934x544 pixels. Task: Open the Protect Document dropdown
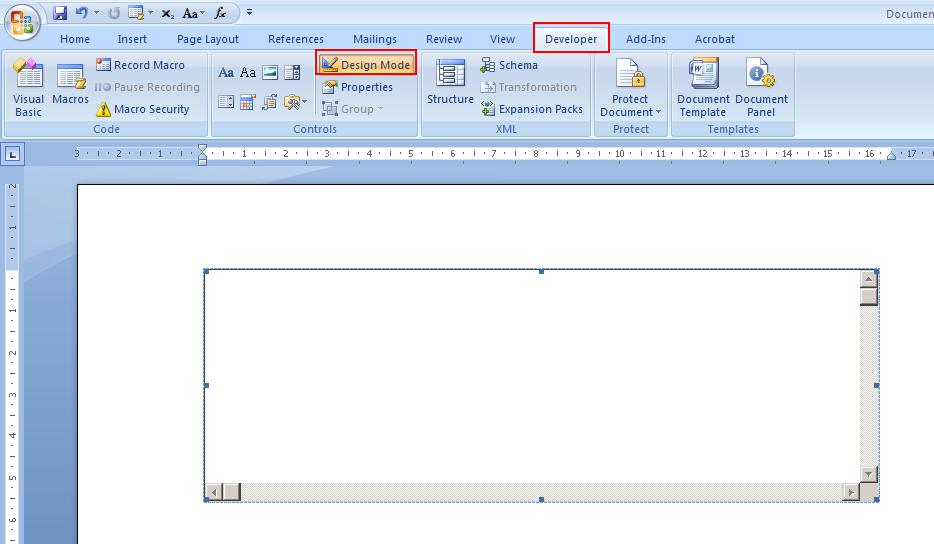point(630,87)
